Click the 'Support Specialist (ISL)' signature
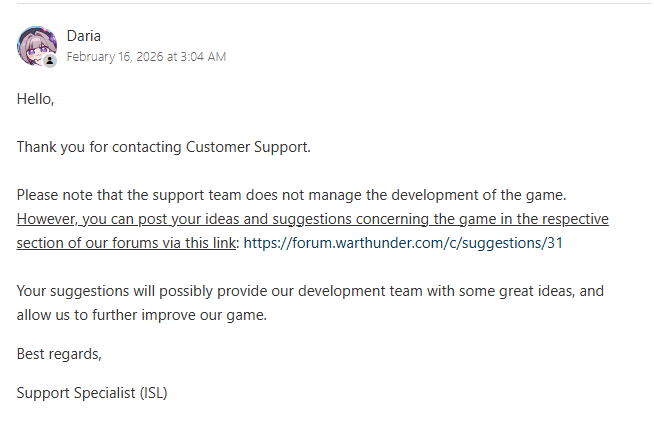654x438 pixels. (92, 392)
